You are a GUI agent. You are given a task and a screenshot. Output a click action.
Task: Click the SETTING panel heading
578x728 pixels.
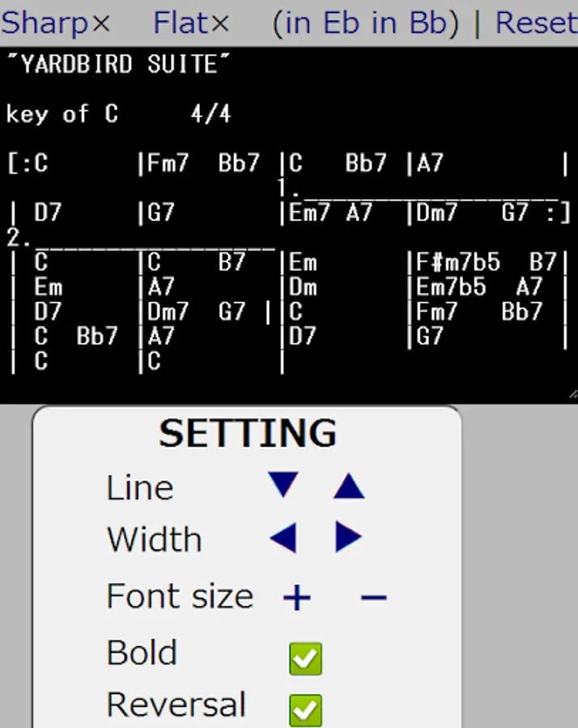pyautogui.click(x=248, y=433)
